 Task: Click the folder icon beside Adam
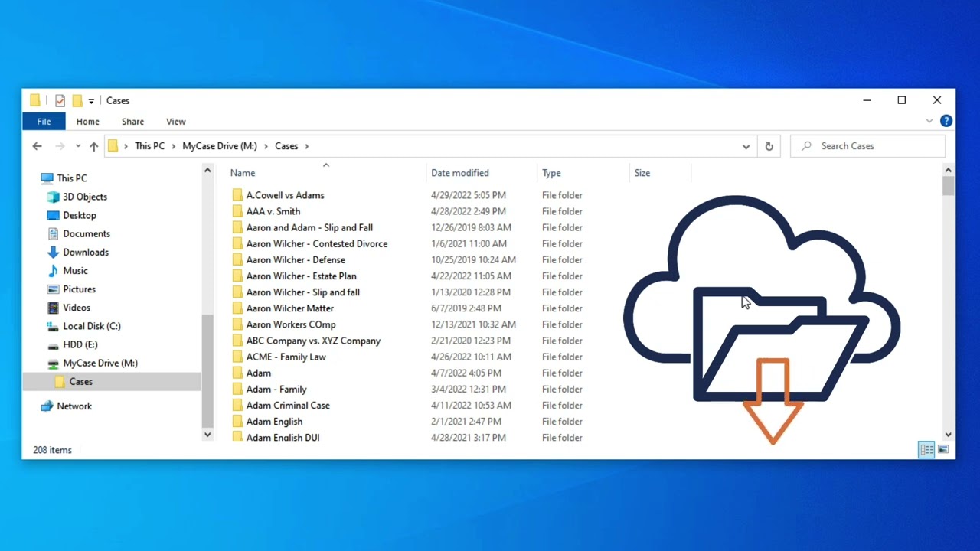[237, 373]
